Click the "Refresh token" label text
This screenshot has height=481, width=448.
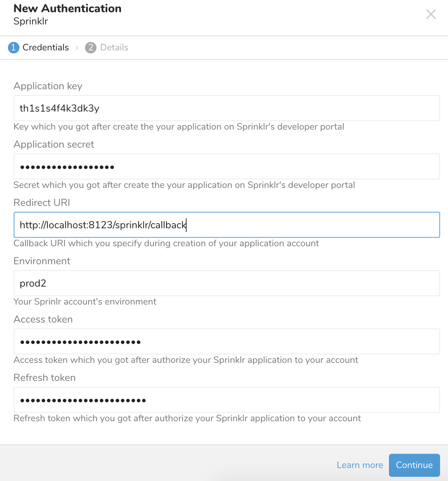(x=45, y=378)
